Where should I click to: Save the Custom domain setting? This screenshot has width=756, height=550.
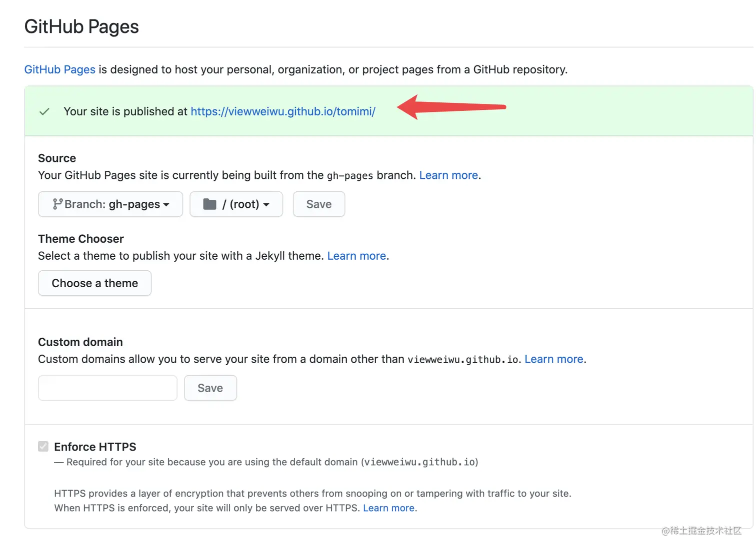point(210,388)
